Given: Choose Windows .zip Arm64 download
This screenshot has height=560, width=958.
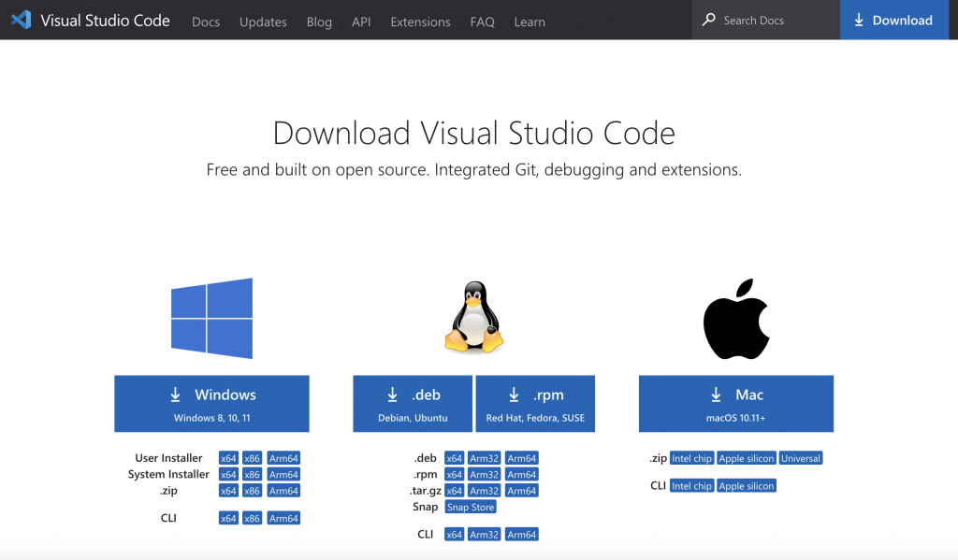Looking at the screenshot, I should [283, 491].
